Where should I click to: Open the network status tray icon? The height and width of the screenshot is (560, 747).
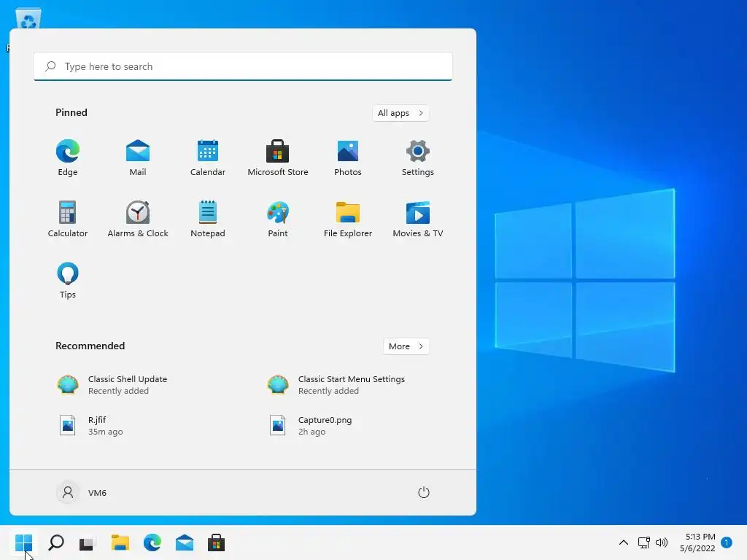(643, 542)
